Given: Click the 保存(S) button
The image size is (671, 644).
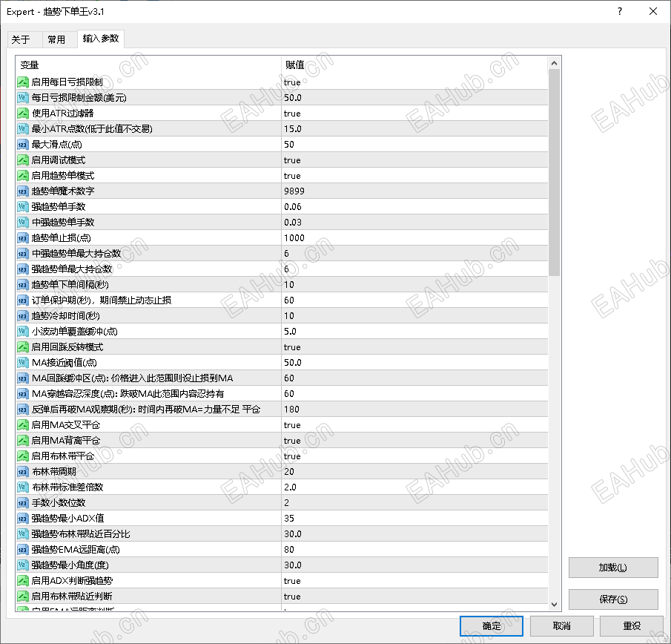Looking at the screenshot, I should click(613, 599).
